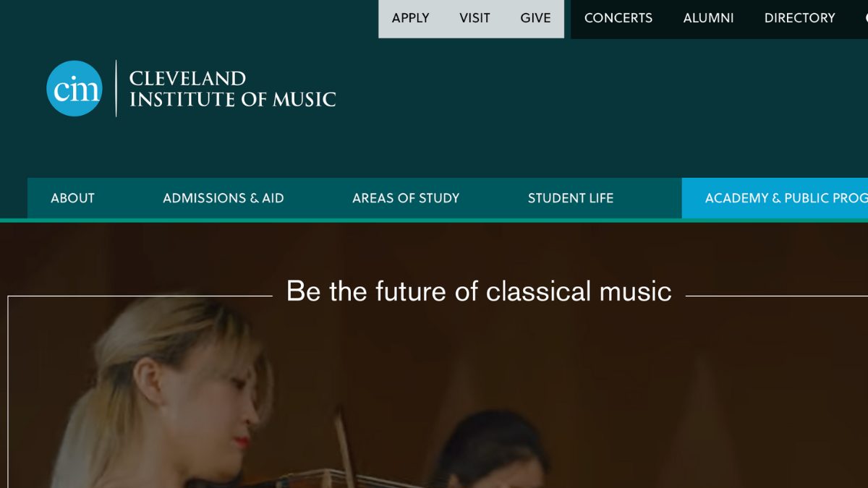868x488 pixels.
Task: Select Give in the utility bar
Action: [535, 18]
